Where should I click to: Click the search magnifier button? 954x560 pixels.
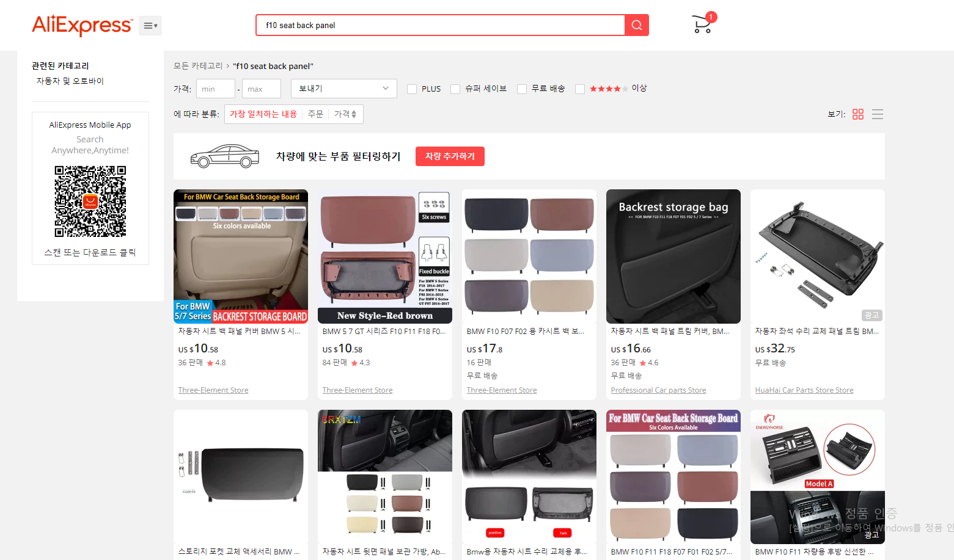636,25
